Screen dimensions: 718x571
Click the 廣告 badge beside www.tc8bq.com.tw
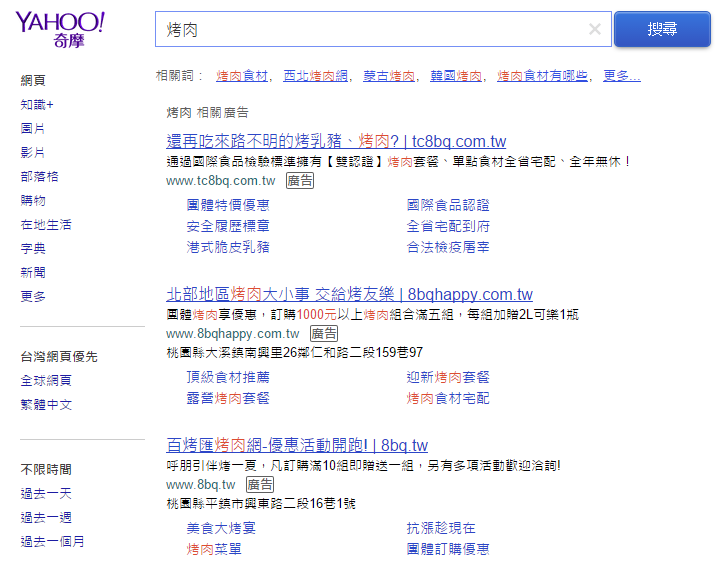pyautogui.click(x=300, y=180)
